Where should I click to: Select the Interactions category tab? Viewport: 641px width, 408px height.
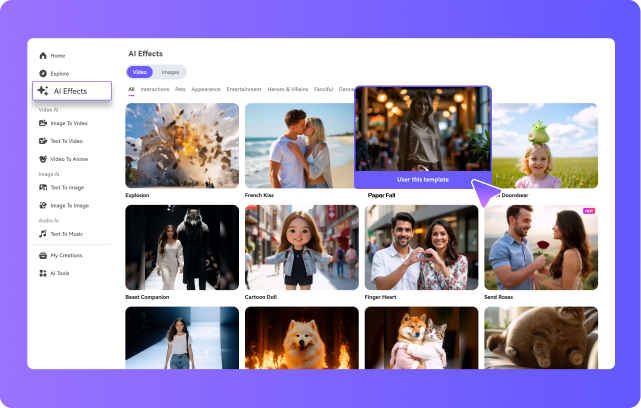[x=155, y=89]
